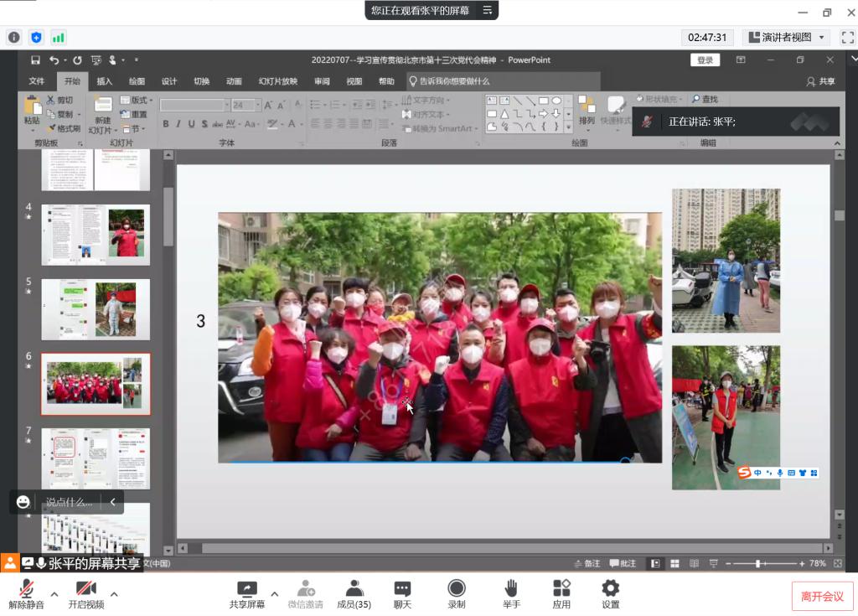Click the Share Screen icon
858x616 pixels.
coord(246,588)
